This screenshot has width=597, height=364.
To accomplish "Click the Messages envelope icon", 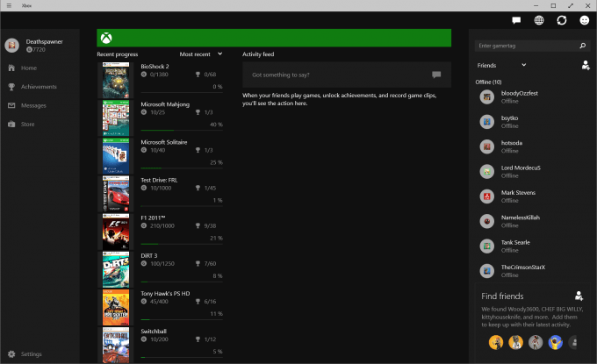I will [11, 105].
